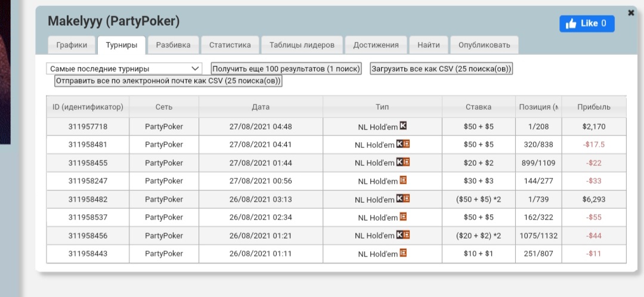This screenshot has width=644, height=297.
Task: Open the Разбивка tab
Action: coord(173,45)
